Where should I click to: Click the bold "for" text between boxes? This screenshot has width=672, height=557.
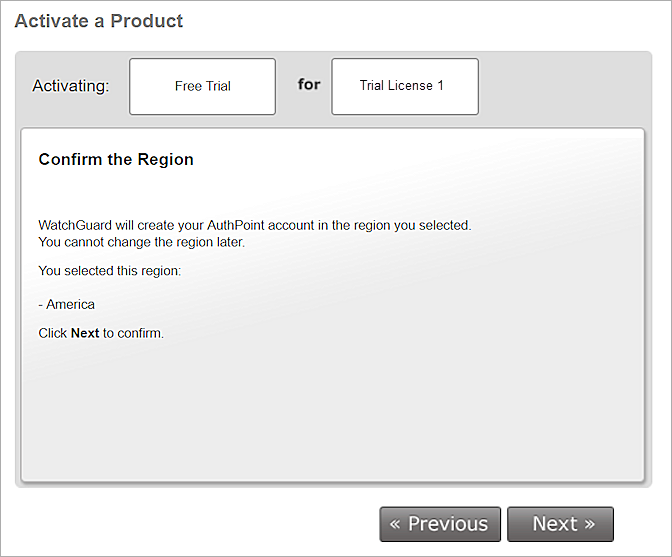point(309,84)
